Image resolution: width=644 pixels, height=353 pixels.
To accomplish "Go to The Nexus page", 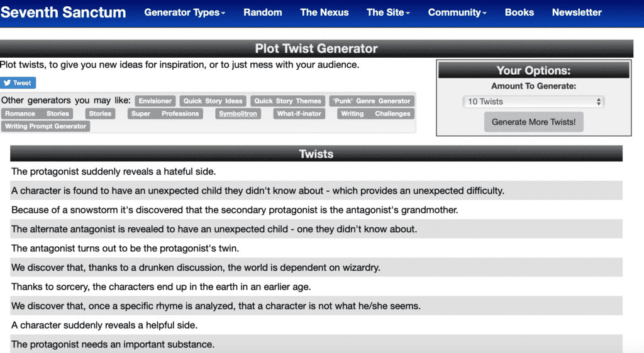I will [324, 13].
